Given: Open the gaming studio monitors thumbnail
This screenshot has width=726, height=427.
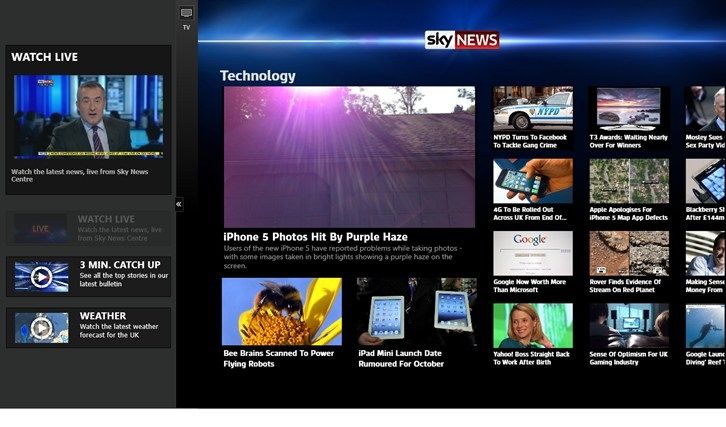Looking at the screenshot, I should pos(629,326).
